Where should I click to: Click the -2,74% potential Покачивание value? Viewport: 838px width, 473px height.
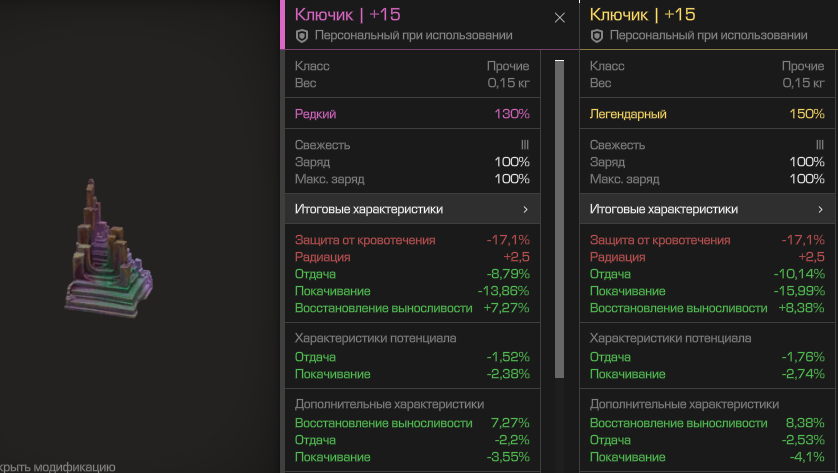click(x=803, y=374)
